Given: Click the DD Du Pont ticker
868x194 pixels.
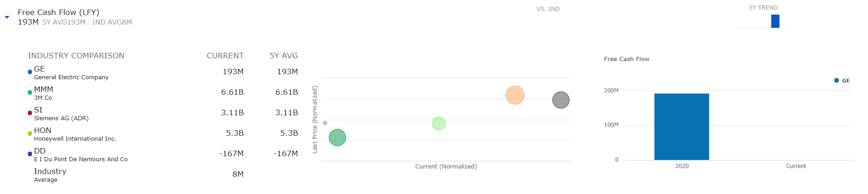Looking at the screenshot, I should (x=40, y=151).
